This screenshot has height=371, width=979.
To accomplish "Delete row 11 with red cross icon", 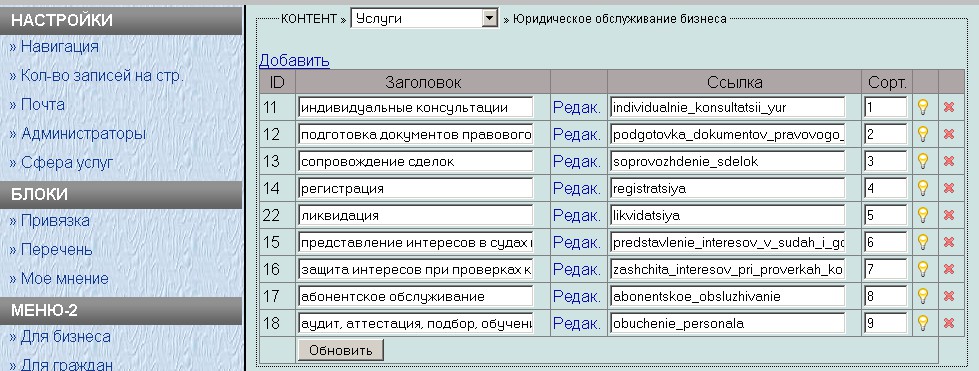I will (x=949, y=107).
